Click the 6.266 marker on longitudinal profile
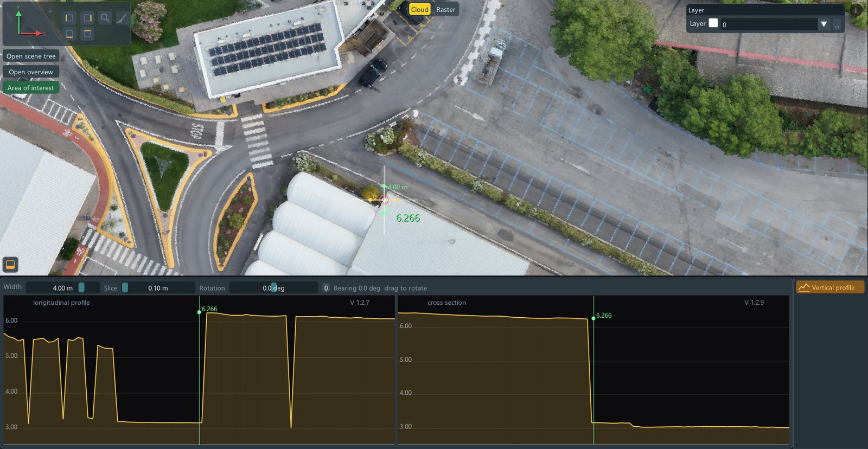The width and height of the screenshot is (868, 449). tap(199, 312)
